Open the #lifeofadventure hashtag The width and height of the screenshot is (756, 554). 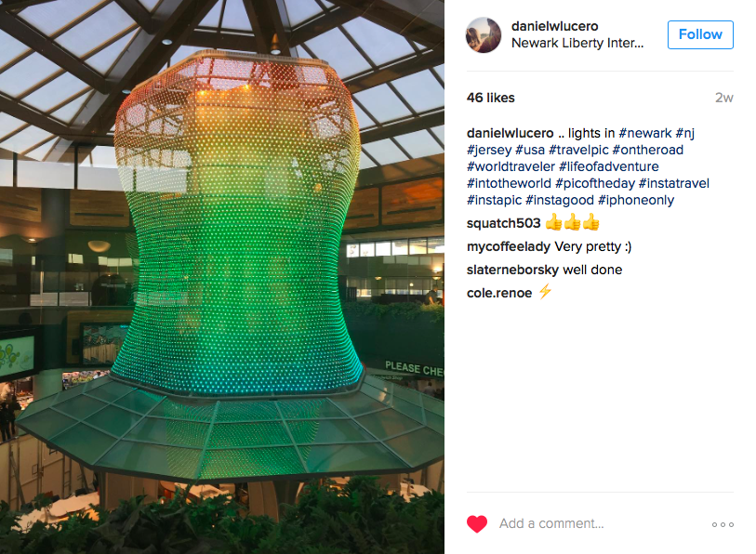coord(609,166)
